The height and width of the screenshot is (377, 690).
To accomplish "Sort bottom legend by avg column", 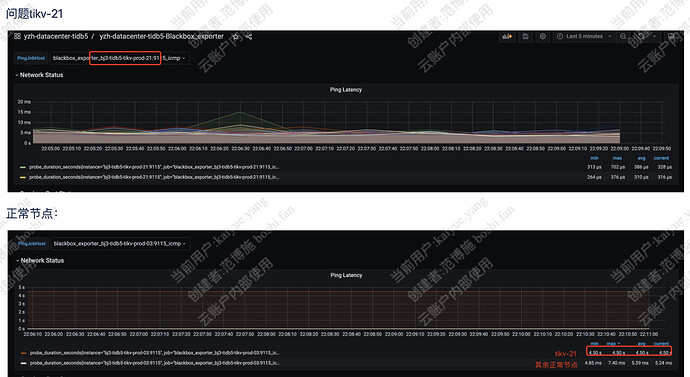I will coord(642,344).
